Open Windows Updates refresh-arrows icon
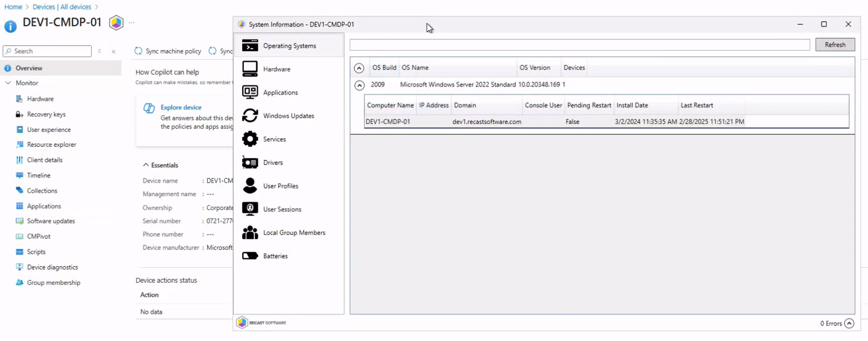The image size is (868, 341). point(250,115)
